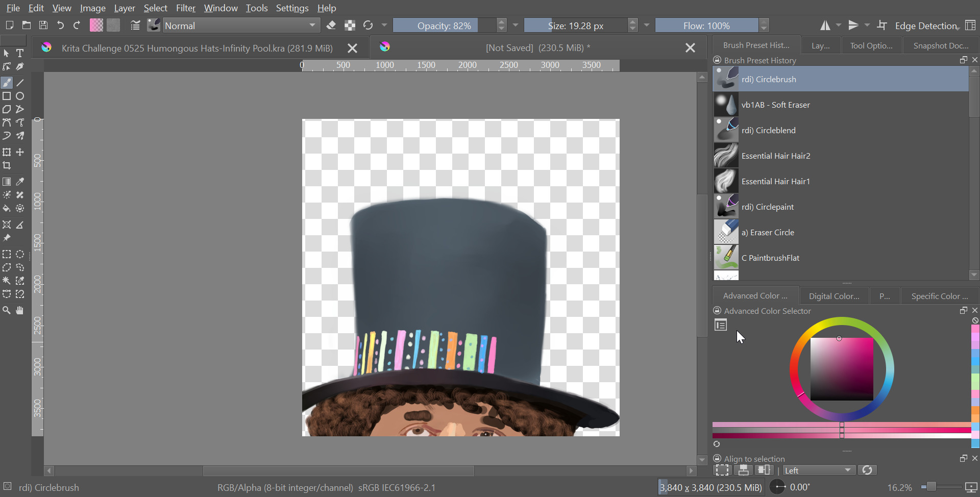The image size is (980, 497).
Task: Toggle horizontal mirror tool
Action: pyautogui.click(x=825, y=26)
